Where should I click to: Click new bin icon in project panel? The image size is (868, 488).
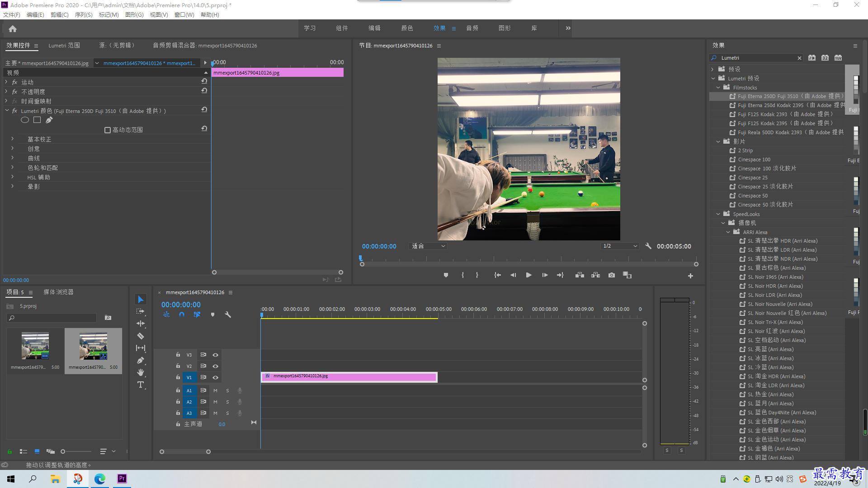click(108, 318)
